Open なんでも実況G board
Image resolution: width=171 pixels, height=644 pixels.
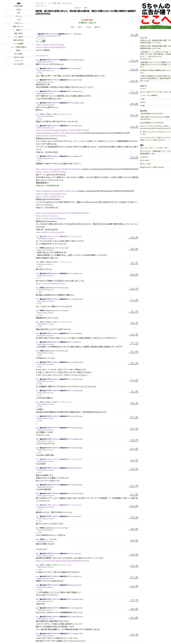tap(18, 64)
